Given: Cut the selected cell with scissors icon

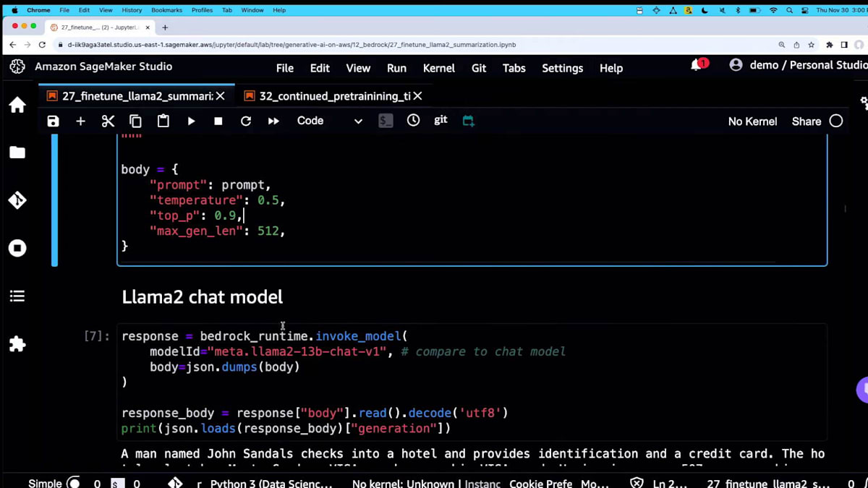Looking at the screenshot, I should pos(108,121).
